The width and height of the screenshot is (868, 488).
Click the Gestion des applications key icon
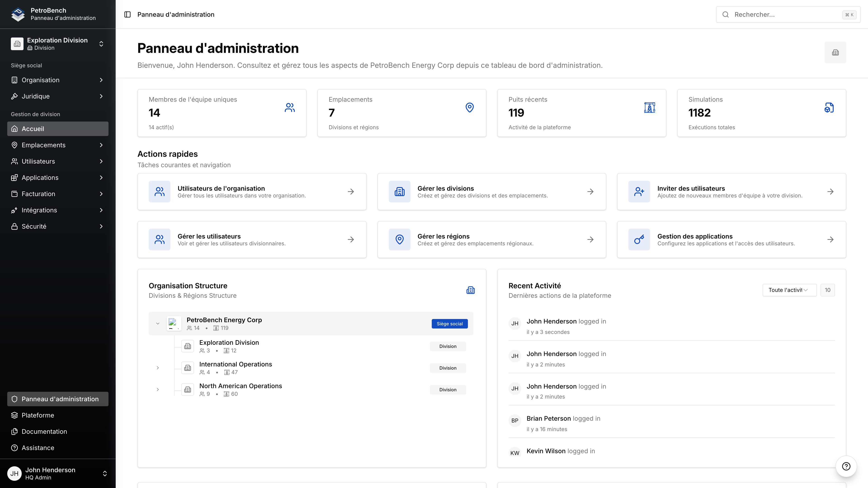tap(639, 239)
